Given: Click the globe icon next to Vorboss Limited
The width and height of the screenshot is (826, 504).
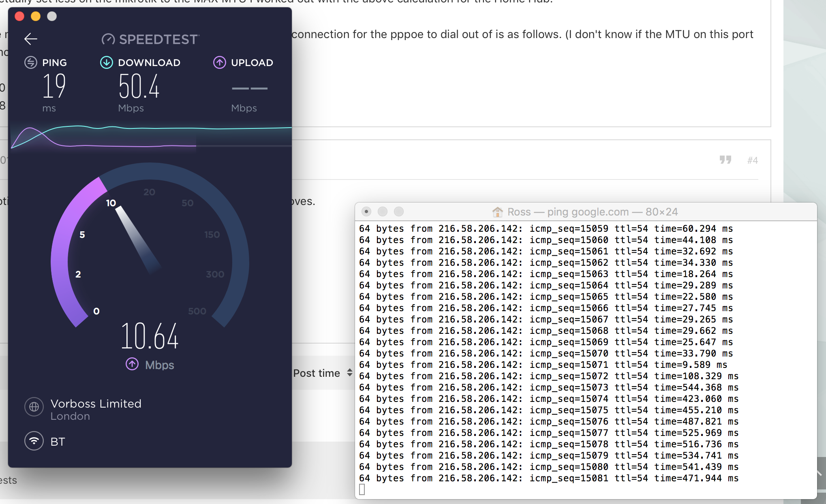Looking at the screenshot, I should click(x=34, y=406).
